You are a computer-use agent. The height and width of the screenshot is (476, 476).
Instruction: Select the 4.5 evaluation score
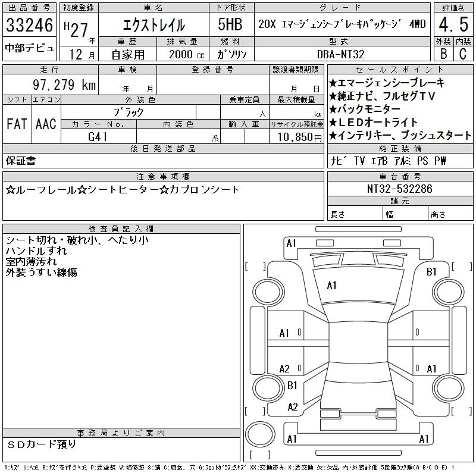(x=453, y=24)
